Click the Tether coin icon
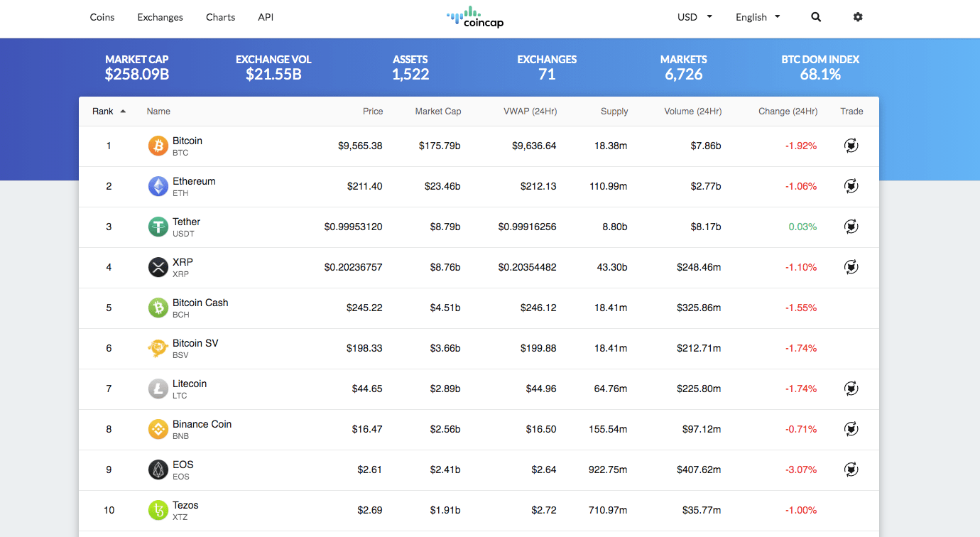This screenshot has height=537, width=980. (158, 227)
